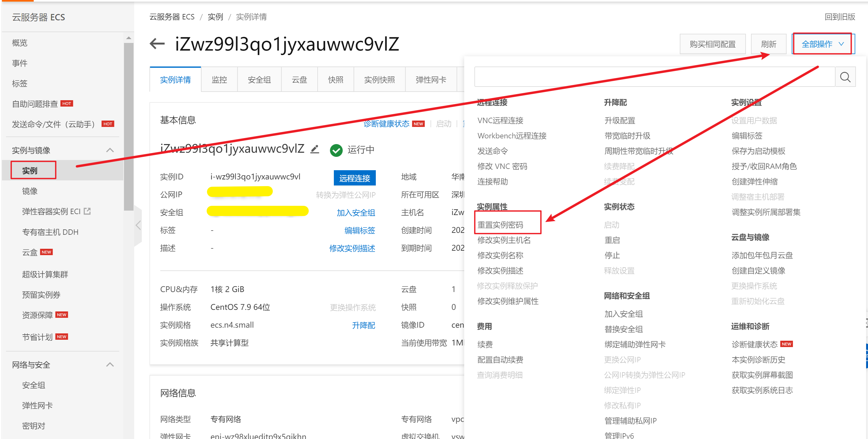Click the 加入安全组 link in basic info
This screenshot has width=868, height=439.
tap(356, 213)
